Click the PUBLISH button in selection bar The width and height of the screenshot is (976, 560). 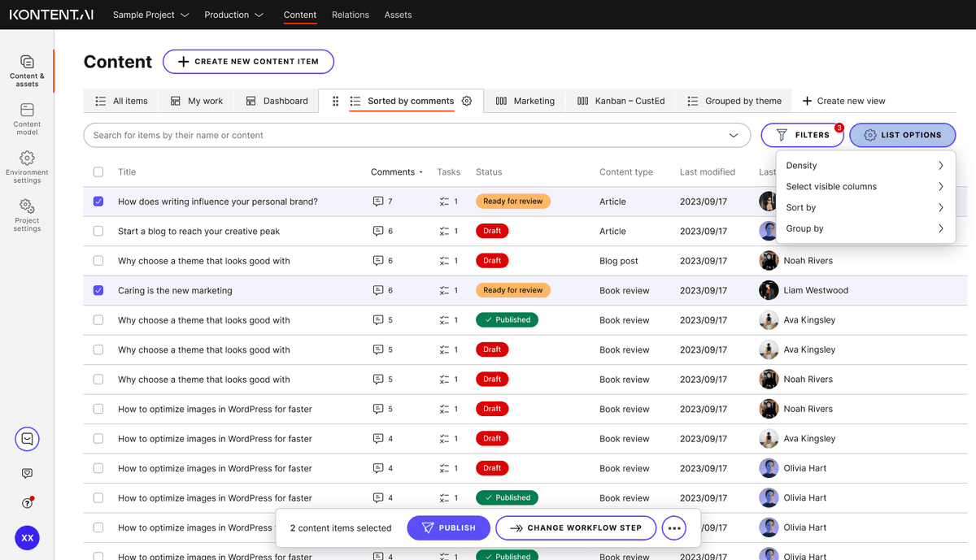448,527
